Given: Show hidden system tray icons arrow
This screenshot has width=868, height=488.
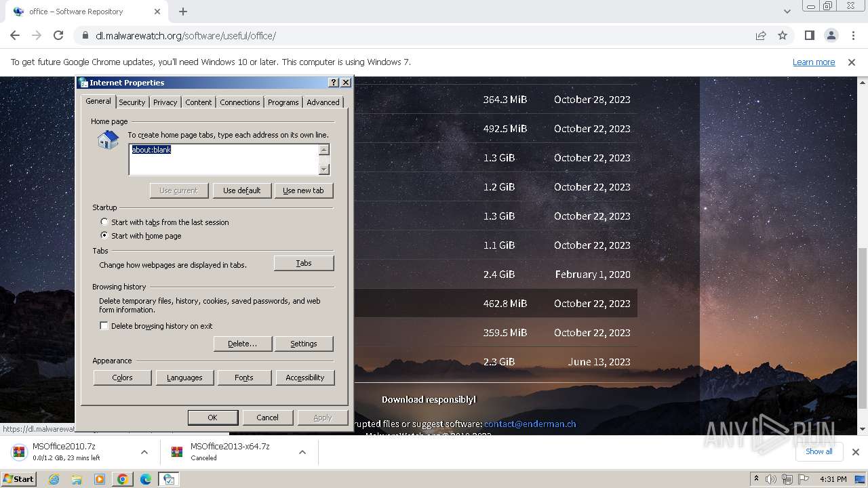Looking at the screenshot, I should tap(756, 479).
